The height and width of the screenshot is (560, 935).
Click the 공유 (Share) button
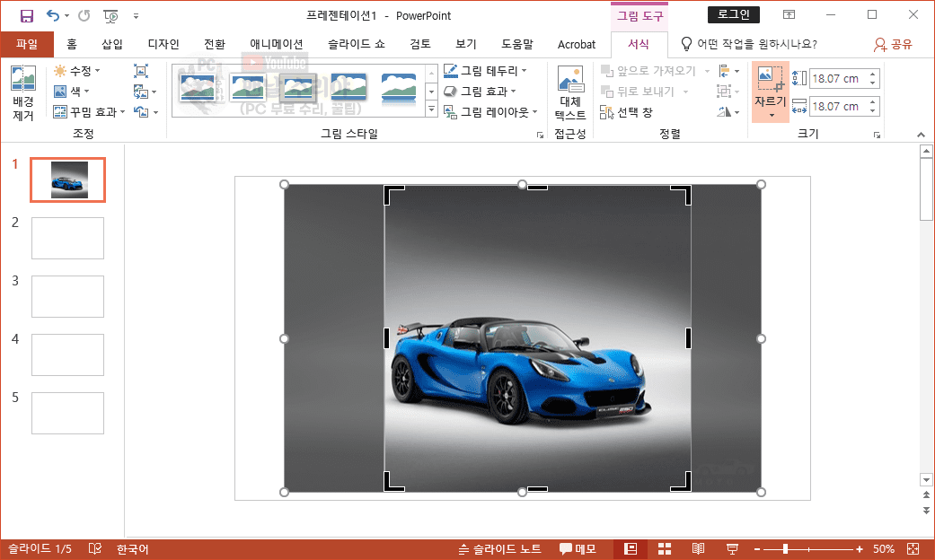coord(893,44)
